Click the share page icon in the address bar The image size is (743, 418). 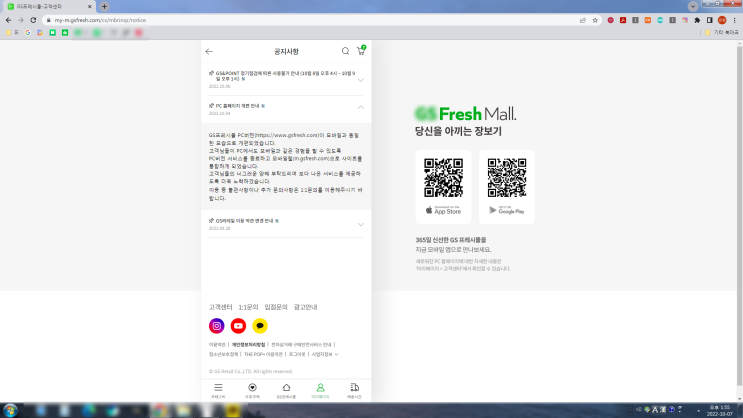click(x=583, y=20)
